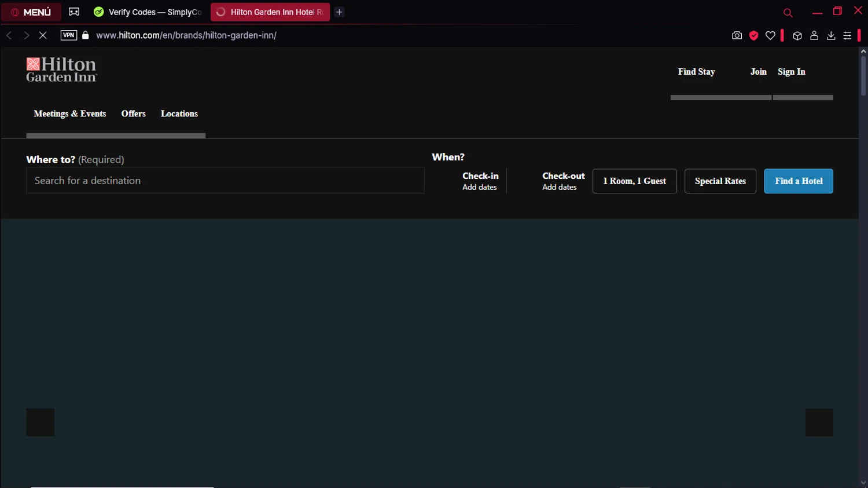The height and width of the screenshot is (488, 868).
Task: Click the padlock site security icon
Action: click(x=86, y=35)
